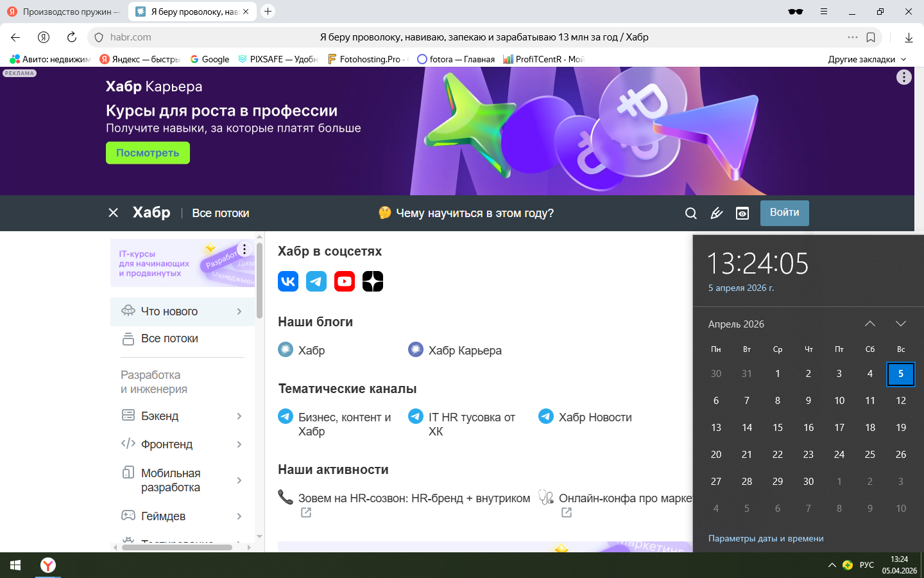The height and width of the screenshot is (578, 924).
Task: Open the IT-курсы sidebar ad three-dot menu
Action: pyautogui.click(x=244, y=249)
